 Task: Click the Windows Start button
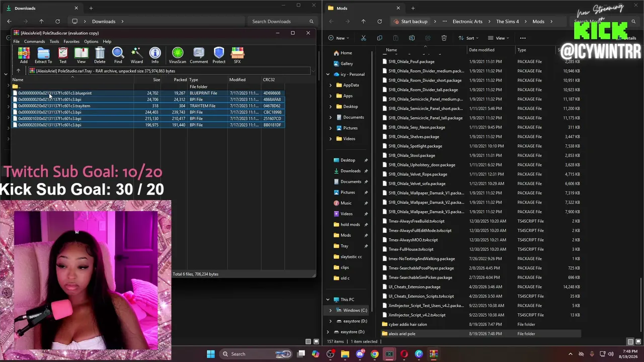(211, 354)
